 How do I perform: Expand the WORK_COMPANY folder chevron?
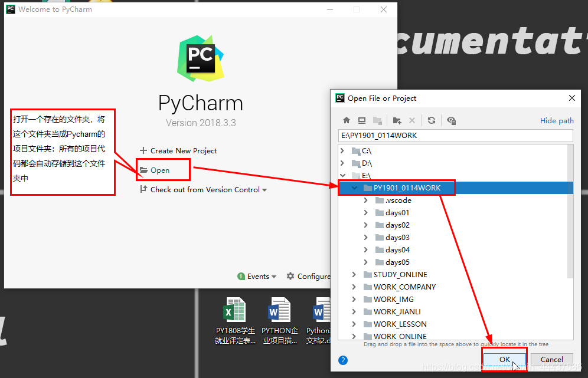click(354, 287)
